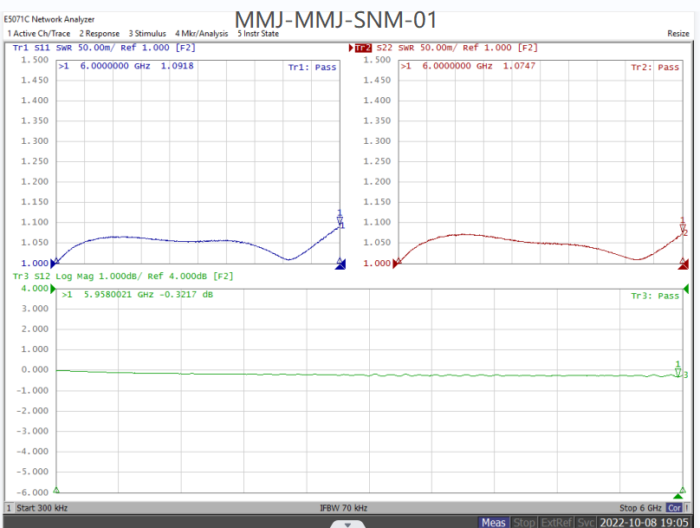Expand the pull-down arrow tab at bottom center
700x528 pixels.
(348, 524)
